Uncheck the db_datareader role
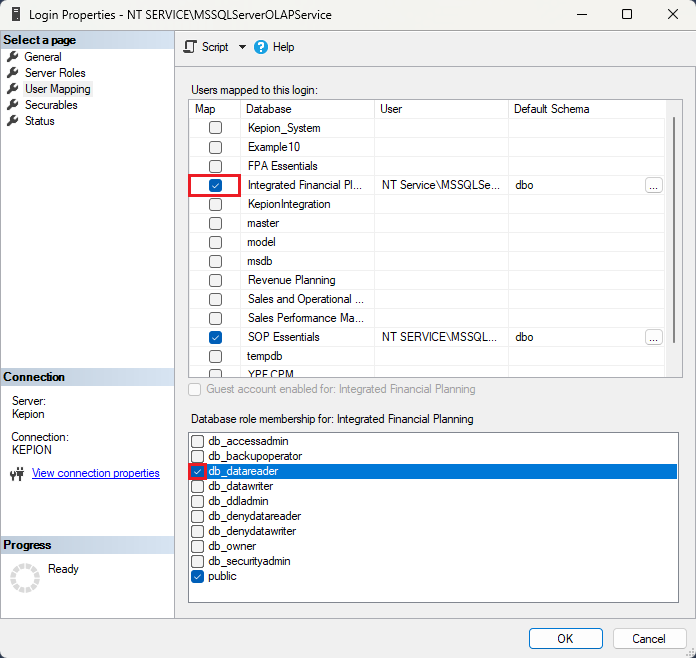The height and width of the screenshot is (658, 696). (x=198, y=472)
